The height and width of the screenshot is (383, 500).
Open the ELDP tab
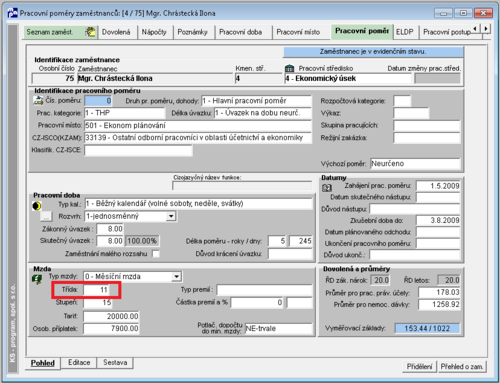pos(405,32)
